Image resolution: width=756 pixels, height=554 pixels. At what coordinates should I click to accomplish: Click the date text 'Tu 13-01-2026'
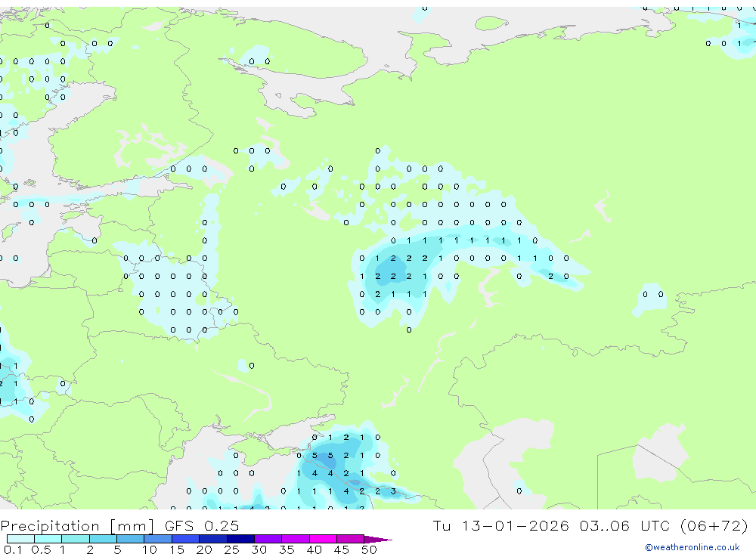[x=500, y=525]
